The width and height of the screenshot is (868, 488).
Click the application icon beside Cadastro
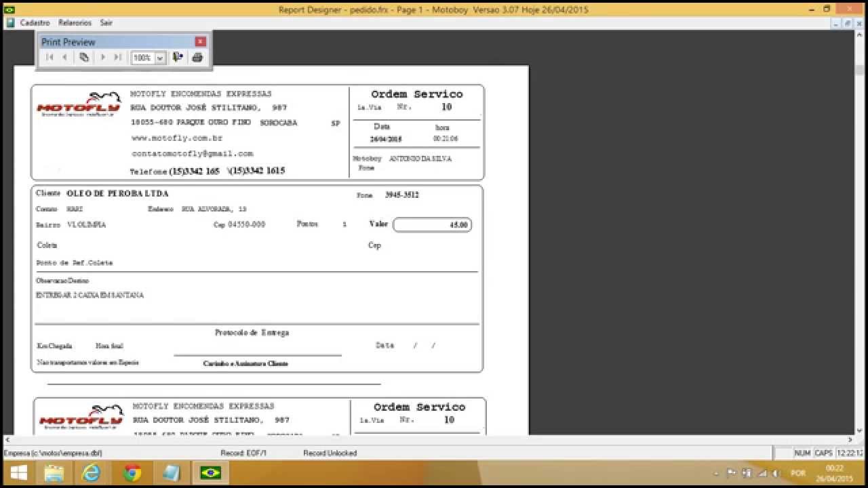coord(10,22)
